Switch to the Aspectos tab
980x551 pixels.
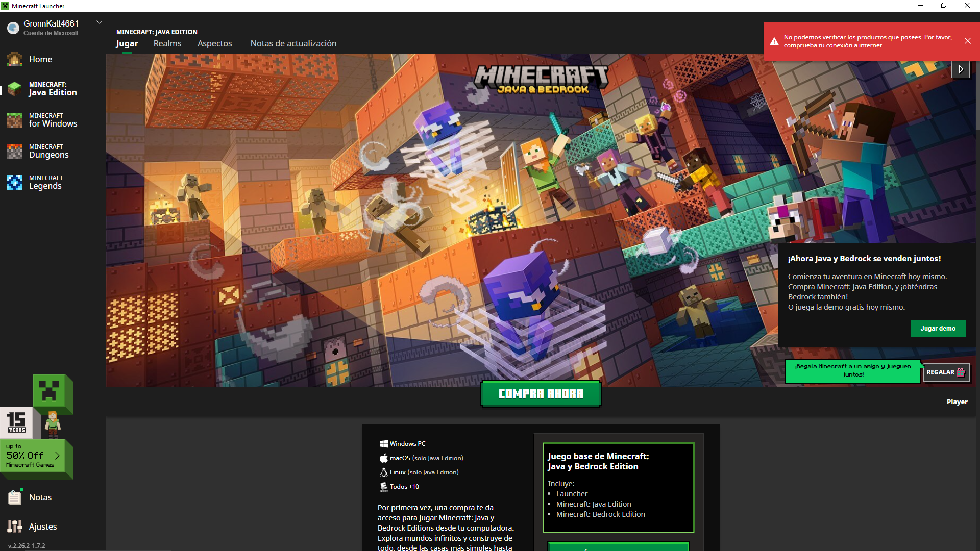click(214, 44)
